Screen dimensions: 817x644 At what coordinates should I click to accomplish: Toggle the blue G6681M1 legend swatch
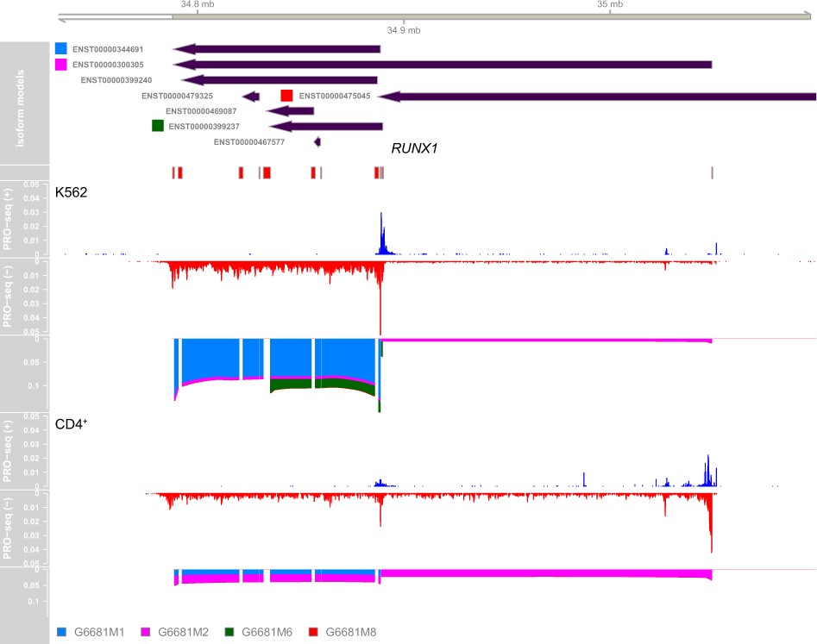pyautogui.click(x=60, y=633)
